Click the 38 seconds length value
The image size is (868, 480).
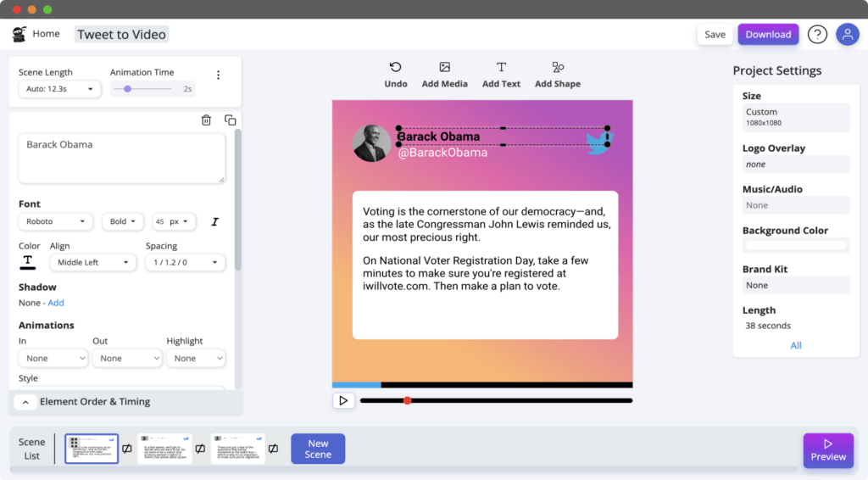coord(768,326)
